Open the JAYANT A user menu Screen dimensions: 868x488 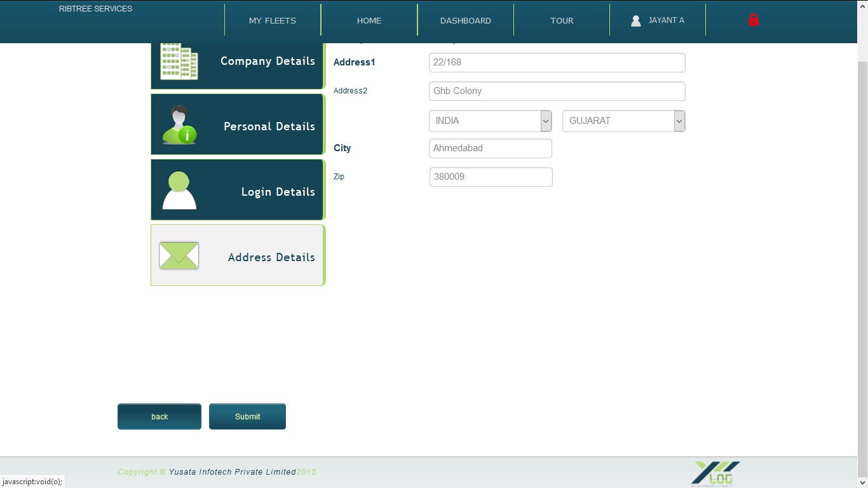pos(658,20)
